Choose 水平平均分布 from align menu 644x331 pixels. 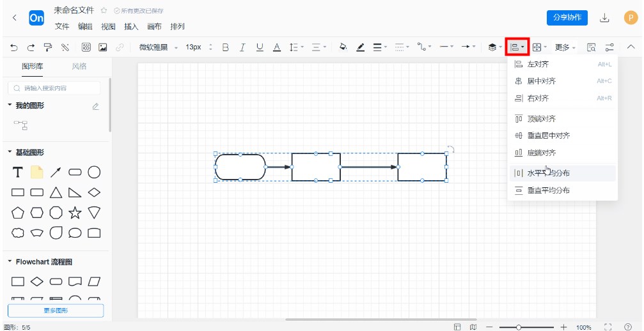(562, 174)
